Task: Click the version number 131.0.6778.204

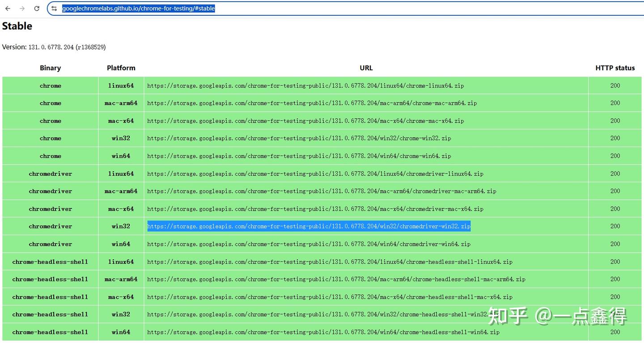Action: [x=51, y=47]
